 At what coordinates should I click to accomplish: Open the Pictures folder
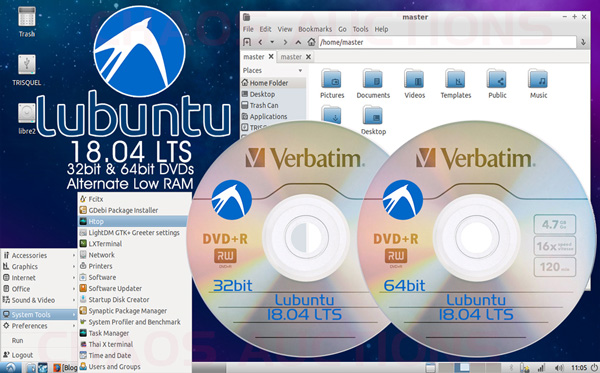(x=332, y=84)
